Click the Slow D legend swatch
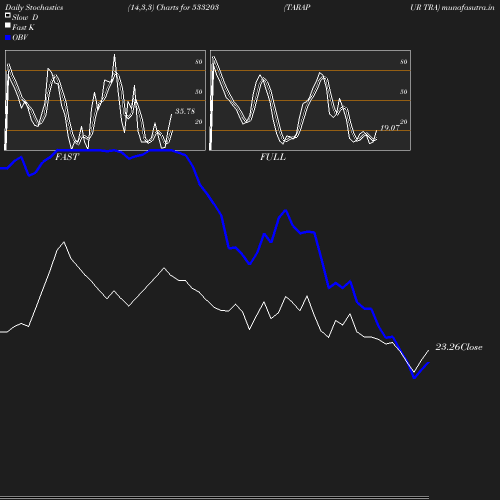 [8, 15]
